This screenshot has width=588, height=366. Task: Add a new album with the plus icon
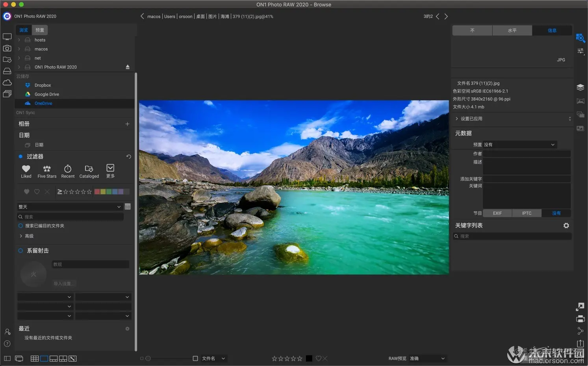127,124
